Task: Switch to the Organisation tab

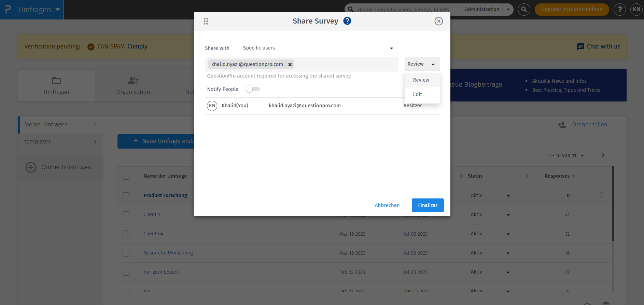Action: coord(133,86)
